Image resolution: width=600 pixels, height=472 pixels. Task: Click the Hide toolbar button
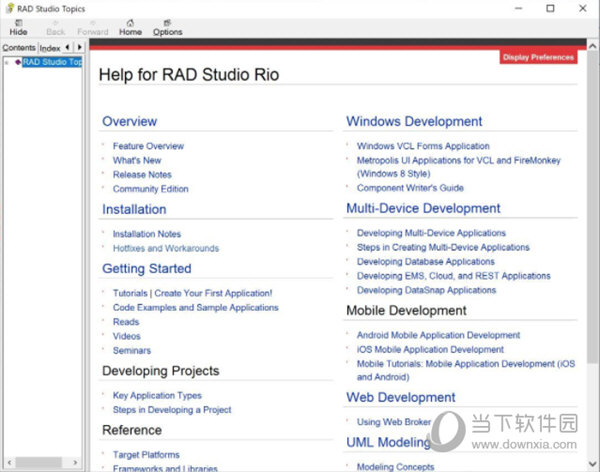pos(18,28)
